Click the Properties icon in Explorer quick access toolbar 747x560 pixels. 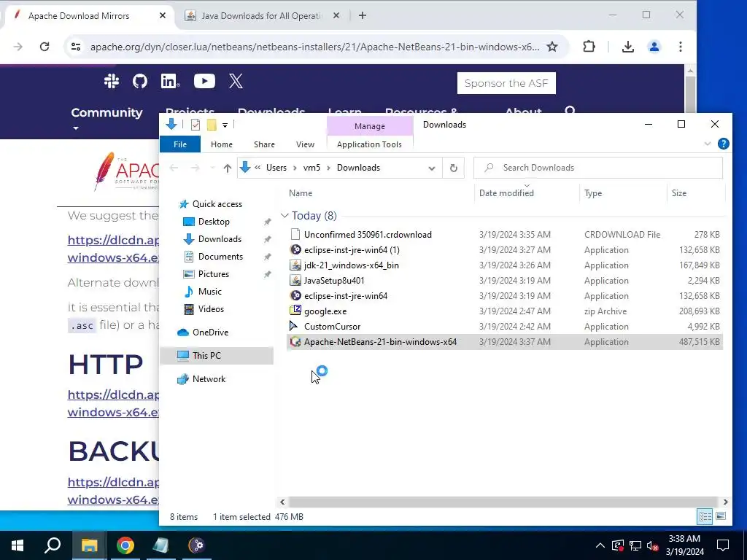196,125
